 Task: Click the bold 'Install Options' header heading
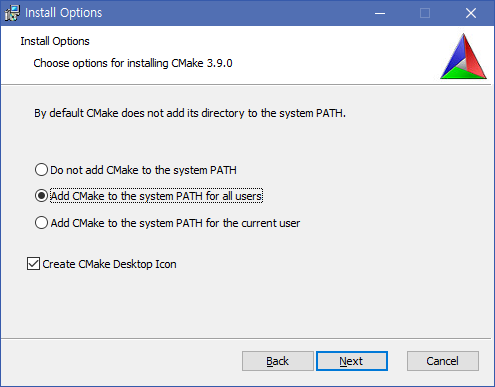coord(55,41)
